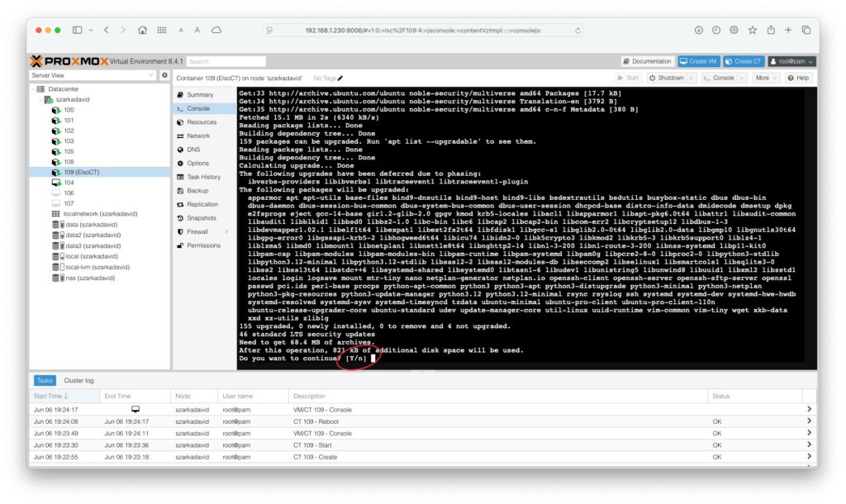Open Server View settings gear icon
The width and height of the screenshot is (846, 504).
point(164,75)
